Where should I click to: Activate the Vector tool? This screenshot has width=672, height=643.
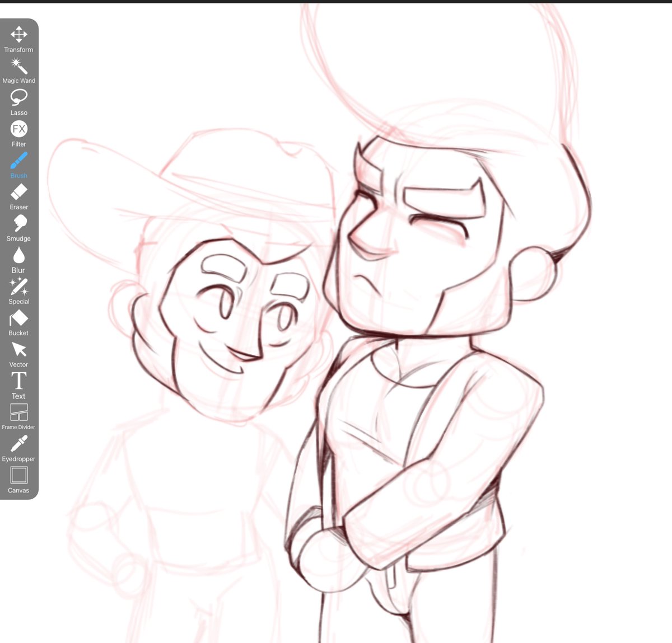(x=18, y=354)
